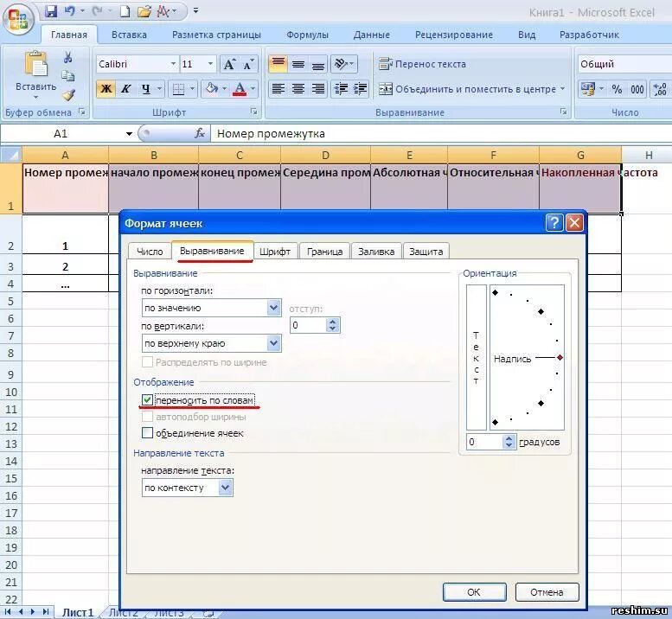
Task: Apply thousands separator 000 format
Action: click(x=637, y=89)
